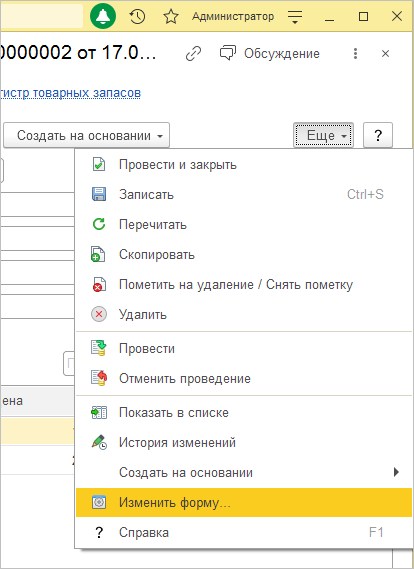
Task: Click the История изменений pencil-clock icon
Action: pyautogui.click(x=99, y=443)
